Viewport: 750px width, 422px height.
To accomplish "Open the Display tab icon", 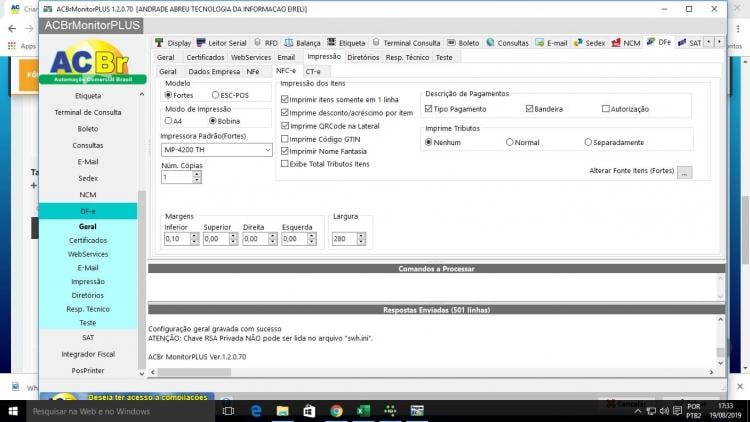I will point(159,43).
